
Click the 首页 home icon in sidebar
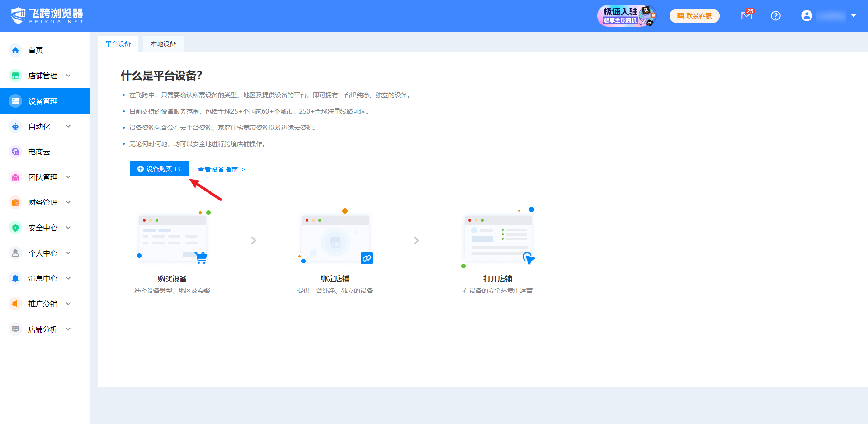[x=15, y=50]
